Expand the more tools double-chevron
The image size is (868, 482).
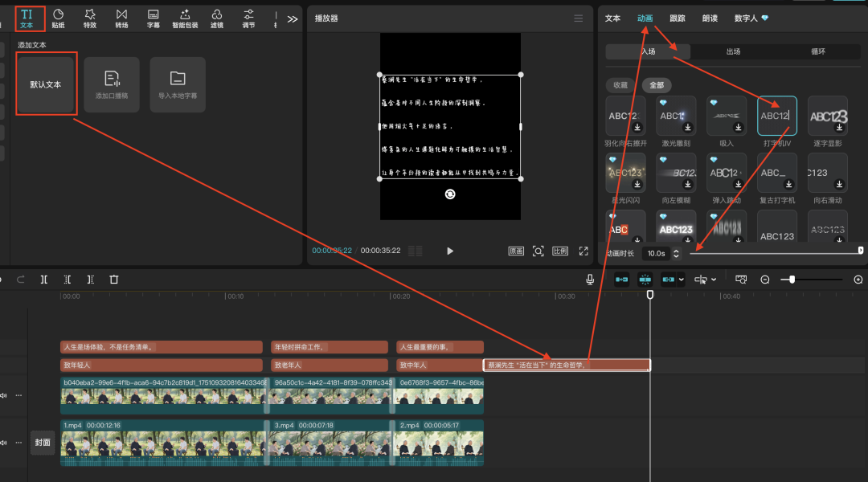[x=292, y=18]
